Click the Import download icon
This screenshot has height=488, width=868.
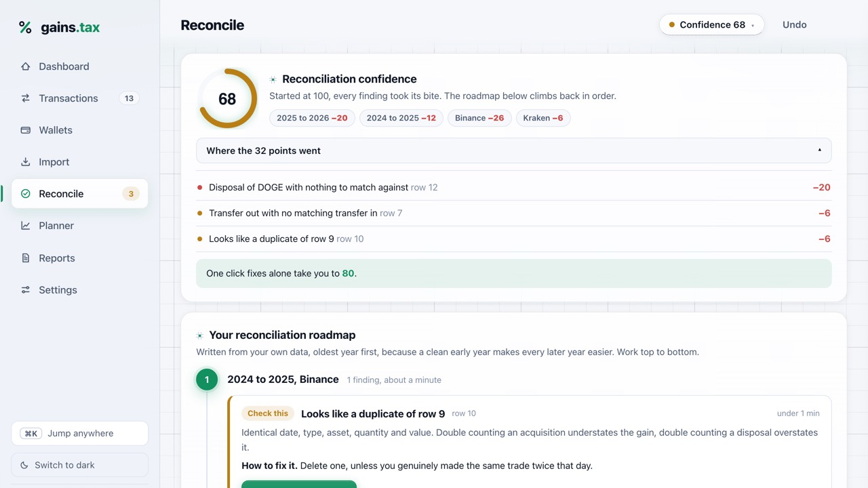(26, 162)
